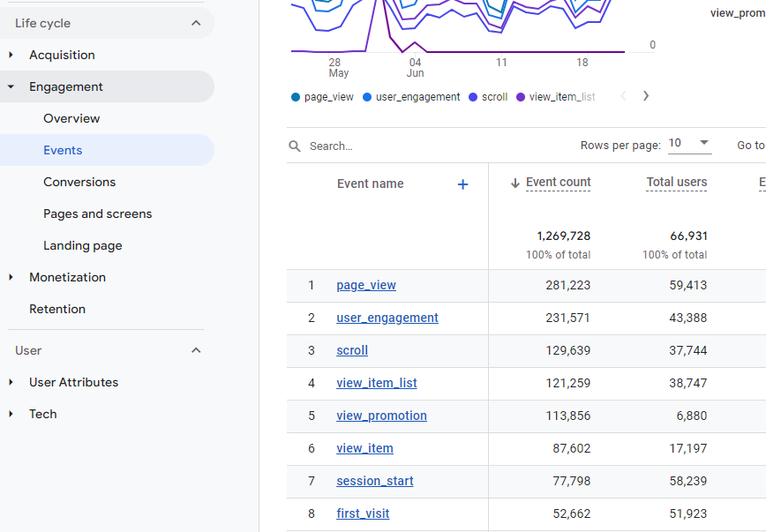Open the Engagement Overview report
This screenshot has width=766, height=532.
71,118
